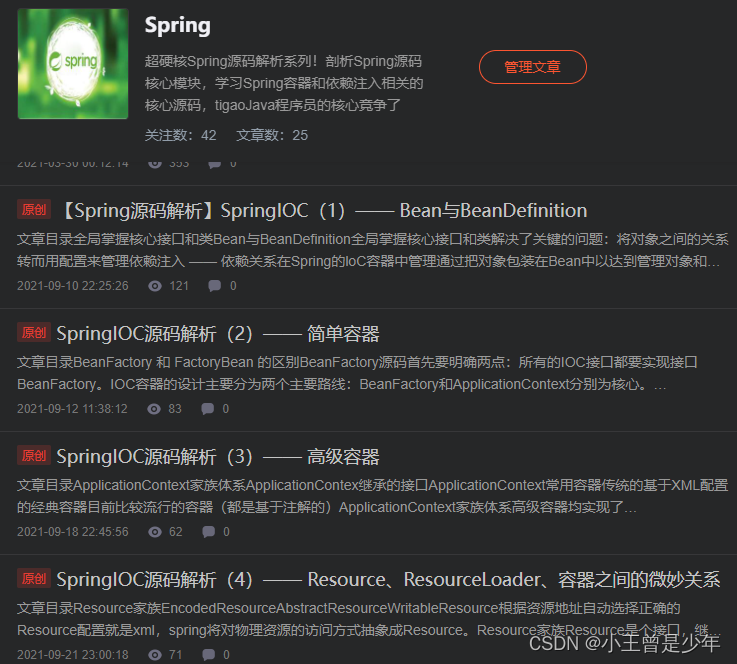This screenshot has height=664, width=737.
Task: Click the eye view icon showing 83
Action: pos(154,409)
